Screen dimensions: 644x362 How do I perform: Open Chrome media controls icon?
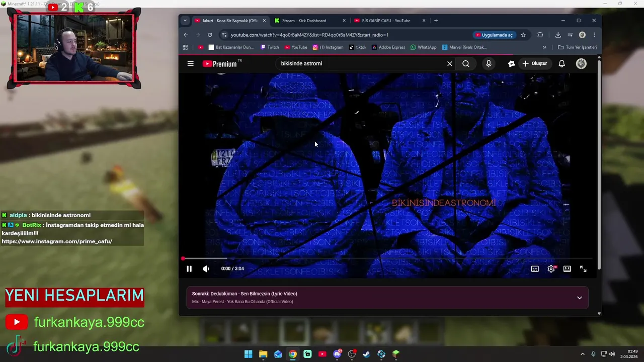coord(570,35)
